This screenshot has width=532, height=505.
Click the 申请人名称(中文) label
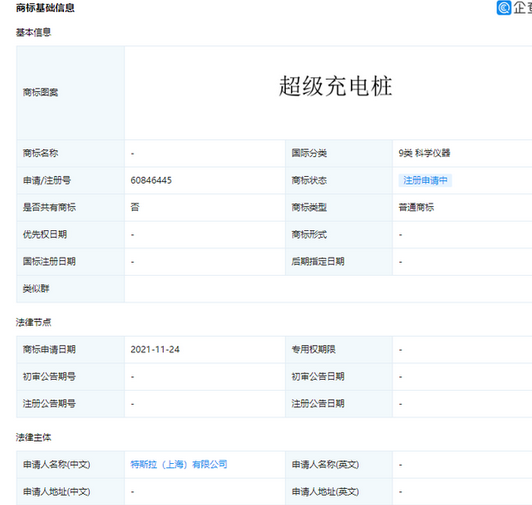pyautogui.click(x=56, y=465)
